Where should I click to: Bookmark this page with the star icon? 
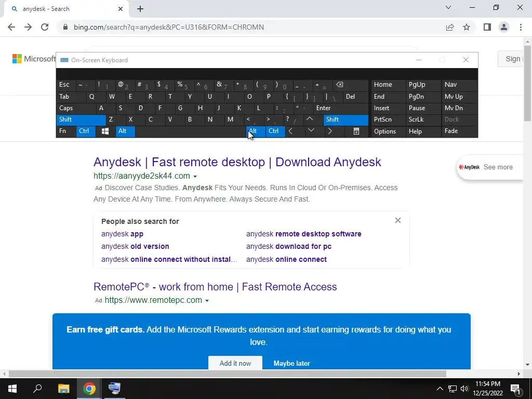467,27
